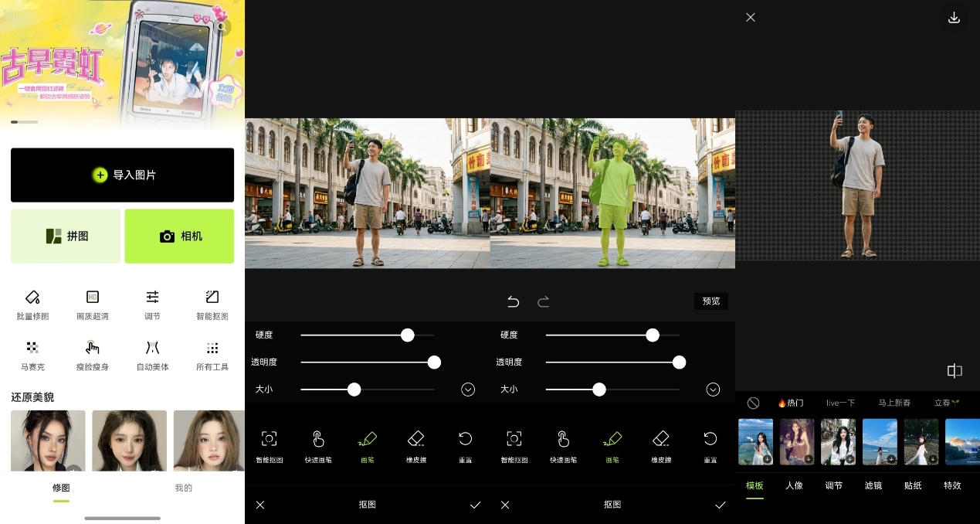Choose 立春 template category
This screenshot has height=524, width=980.
click(947, 403)
